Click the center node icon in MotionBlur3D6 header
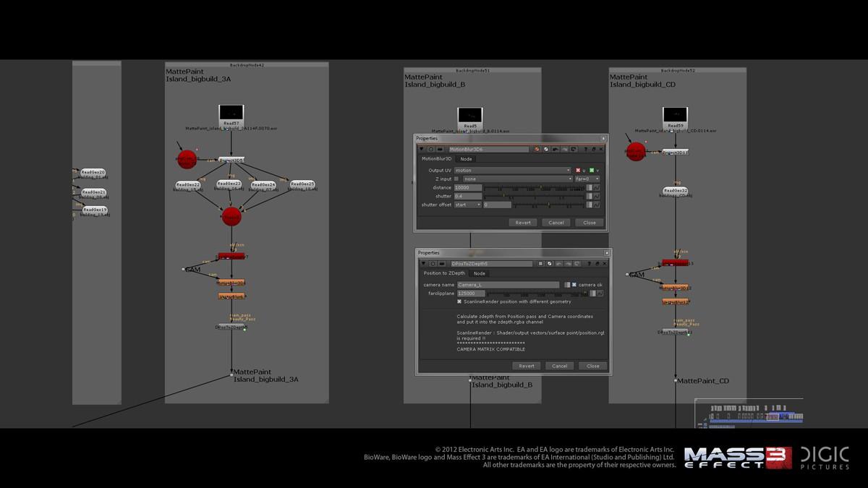The width and height of the screenshot is (868, 488). pyautogui.click(x=430, y=149)
